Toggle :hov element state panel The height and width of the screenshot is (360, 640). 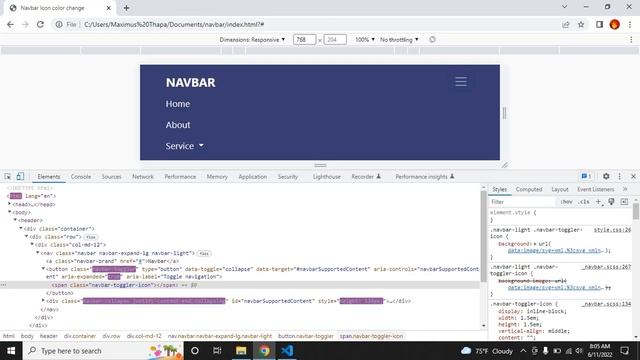pos(566,202)
